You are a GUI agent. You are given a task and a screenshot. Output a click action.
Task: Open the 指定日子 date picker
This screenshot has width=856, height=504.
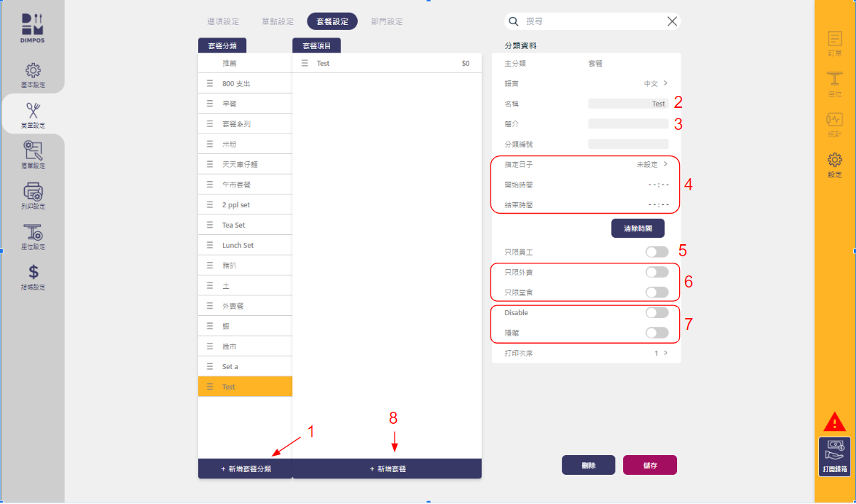coord(652,164)
